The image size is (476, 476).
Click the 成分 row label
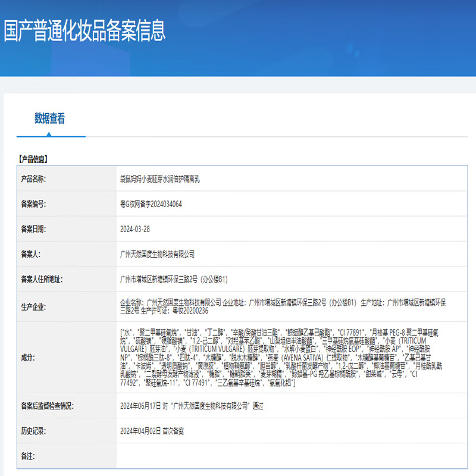coord(27,358)
